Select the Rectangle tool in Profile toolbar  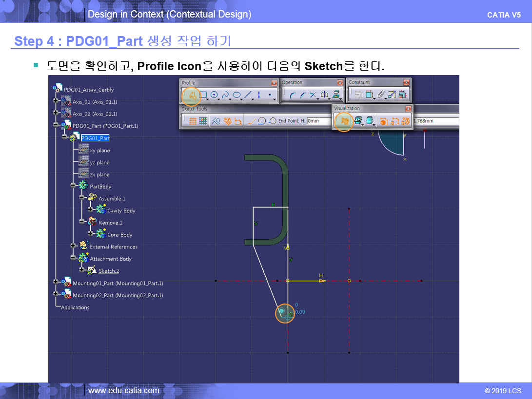pos(203,95)
